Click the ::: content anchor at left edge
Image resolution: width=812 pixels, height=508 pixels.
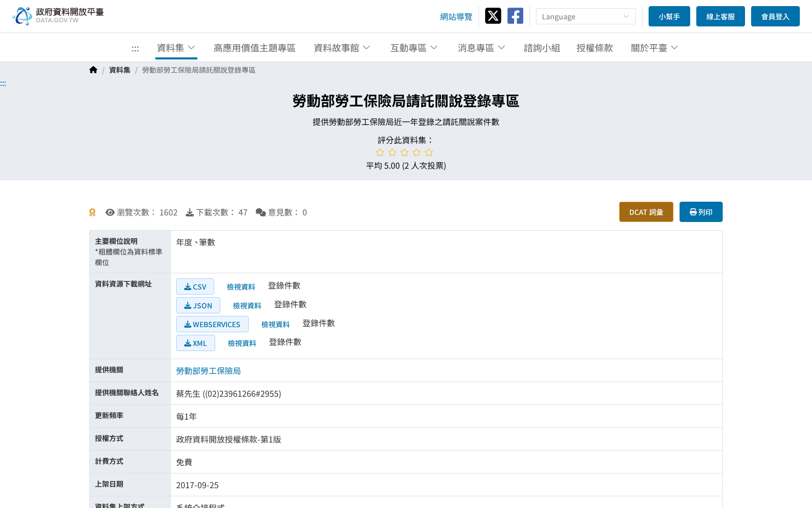[3, 83]
